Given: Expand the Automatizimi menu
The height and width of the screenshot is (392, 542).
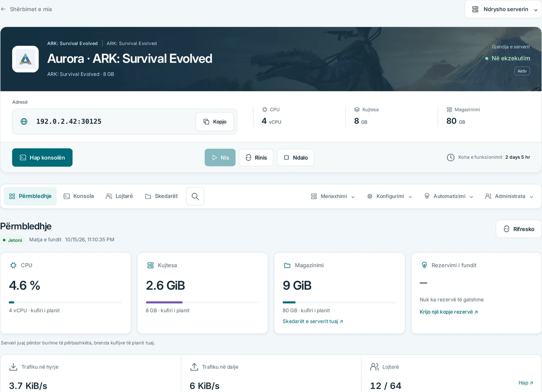Looking at the screenshot, I should point(448,196).
